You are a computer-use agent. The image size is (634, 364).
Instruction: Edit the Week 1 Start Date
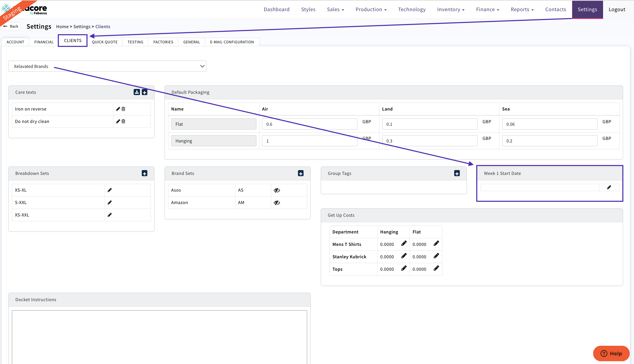click(x=610, y=187)
